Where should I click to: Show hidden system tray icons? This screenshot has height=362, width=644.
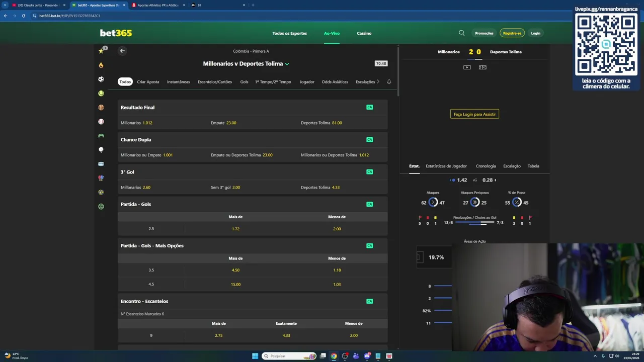pyautogui.click(x=595, y=356)
